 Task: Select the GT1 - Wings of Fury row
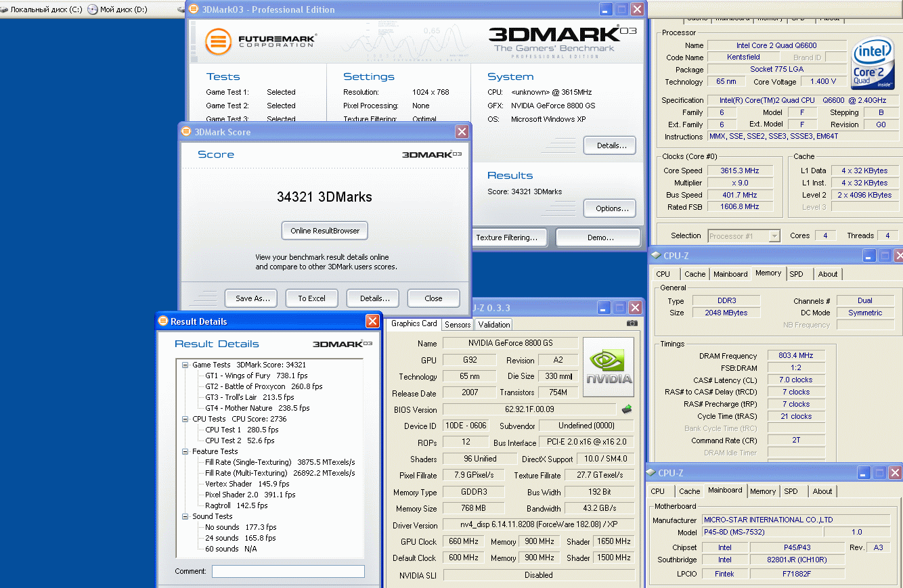point(256,376)
